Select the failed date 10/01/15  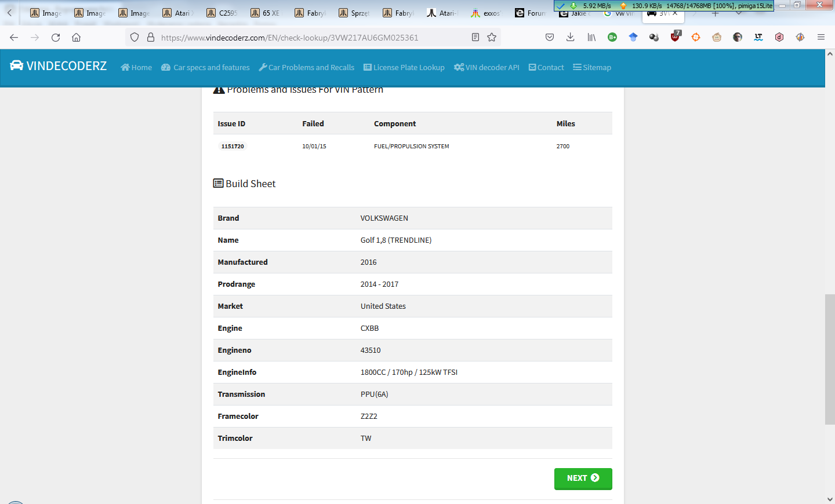(314, 147)
